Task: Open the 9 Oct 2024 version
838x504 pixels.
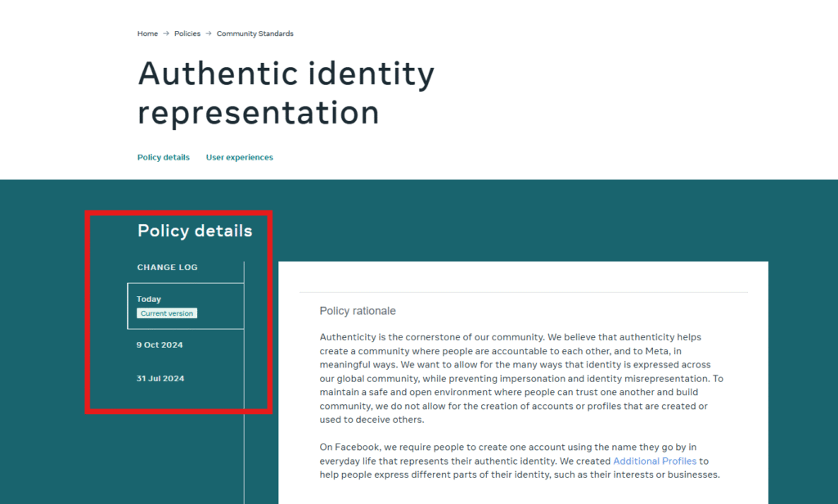Action: 160,345
